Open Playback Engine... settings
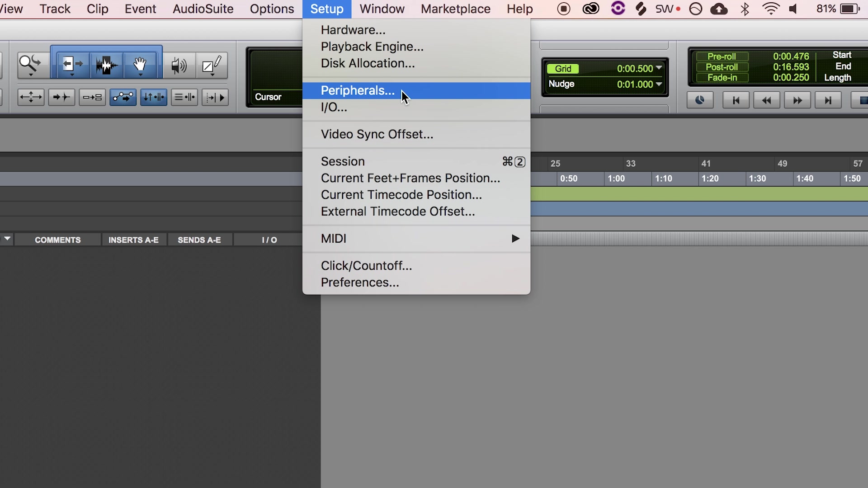 click(x=416, y=47)
